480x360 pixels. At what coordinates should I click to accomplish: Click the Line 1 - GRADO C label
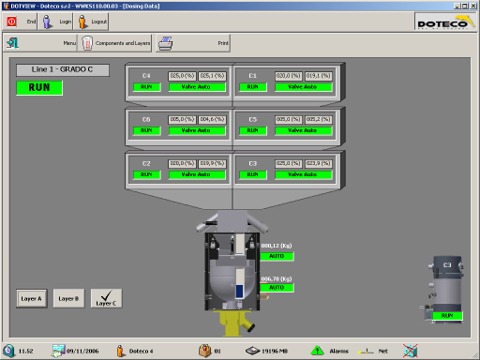(63, 70)
